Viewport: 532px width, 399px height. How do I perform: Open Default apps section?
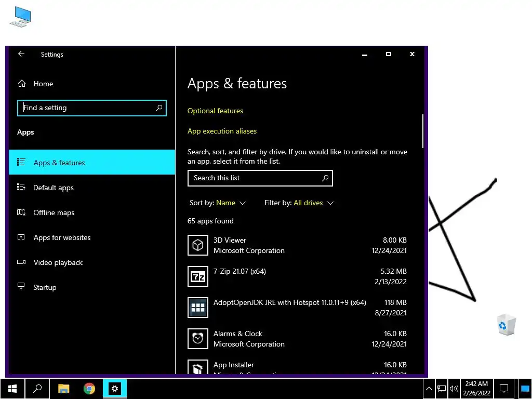click(x=91, y=188)
